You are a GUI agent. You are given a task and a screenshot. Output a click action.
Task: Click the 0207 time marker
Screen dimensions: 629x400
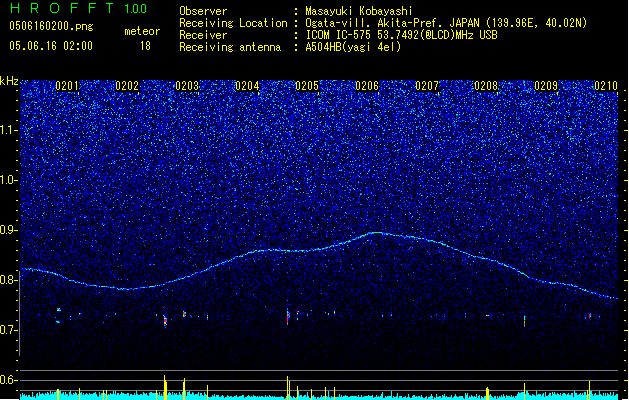(x=427, y=86)
